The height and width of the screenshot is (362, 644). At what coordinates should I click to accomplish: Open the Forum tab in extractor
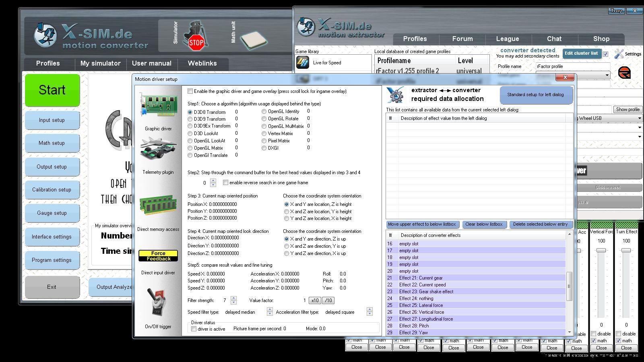462,39
